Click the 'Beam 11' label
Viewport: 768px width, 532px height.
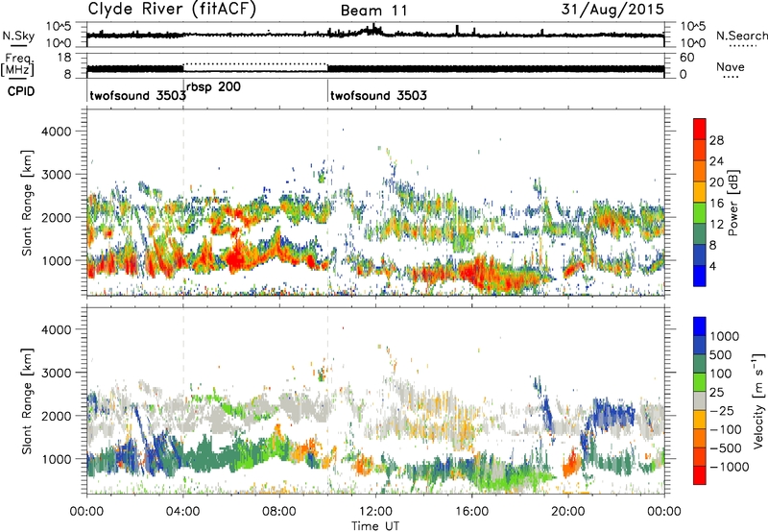(x=374, y=11)
